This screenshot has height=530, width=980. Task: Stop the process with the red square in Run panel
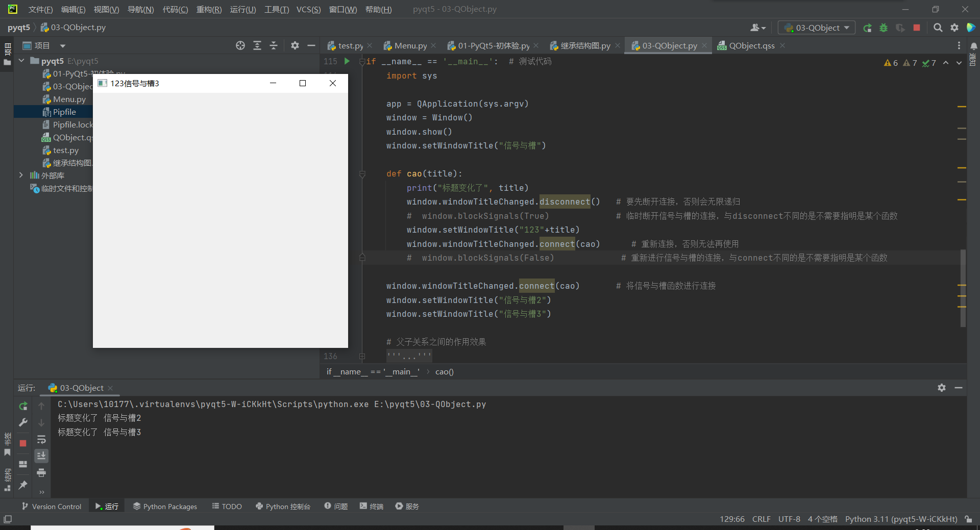click(23, 443)
